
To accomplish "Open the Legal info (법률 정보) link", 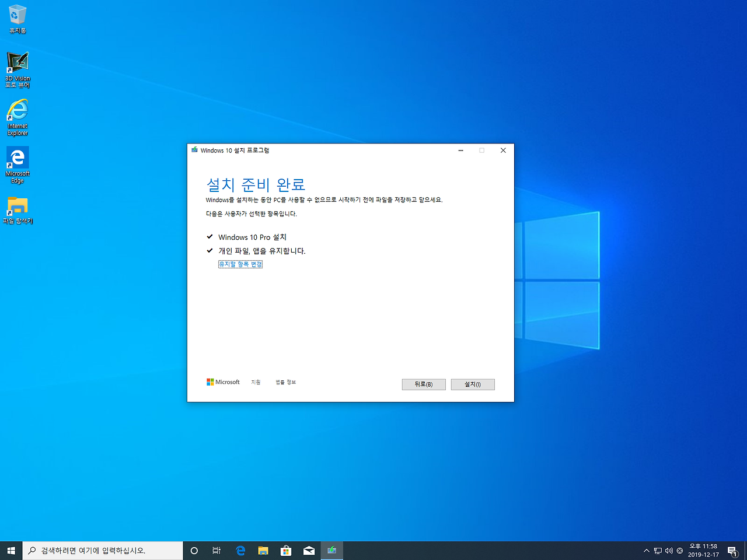I will pos(286,382).
